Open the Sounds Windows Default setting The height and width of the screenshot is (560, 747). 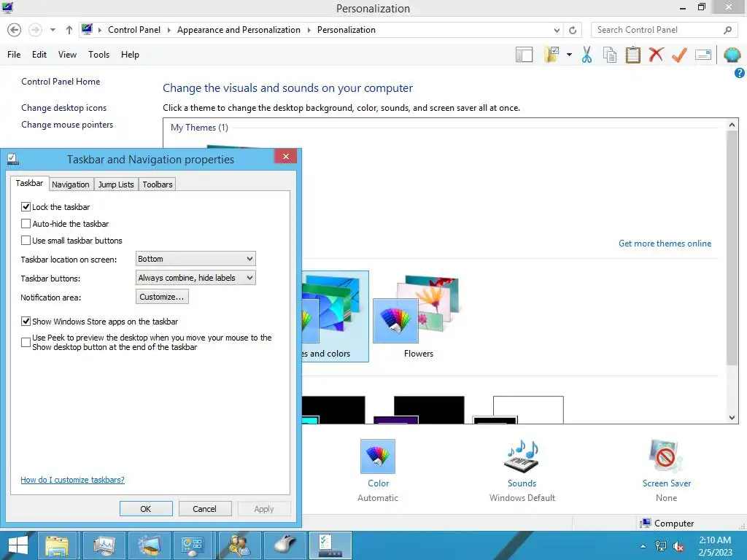click(x=522, y=470)
